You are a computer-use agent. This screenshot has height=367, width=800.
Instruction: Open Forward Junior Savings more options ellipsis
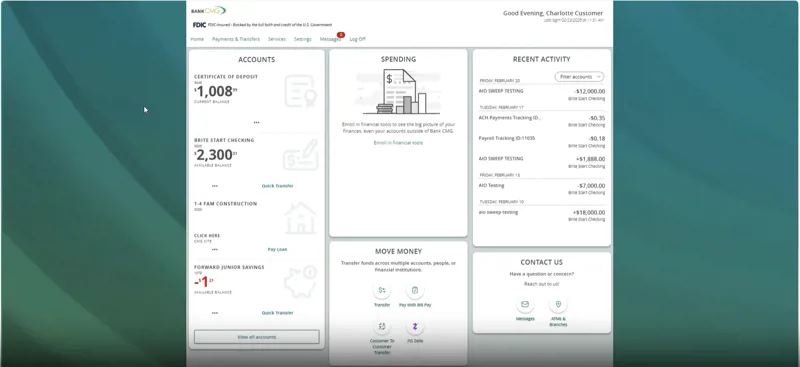(x=215, y=313)
